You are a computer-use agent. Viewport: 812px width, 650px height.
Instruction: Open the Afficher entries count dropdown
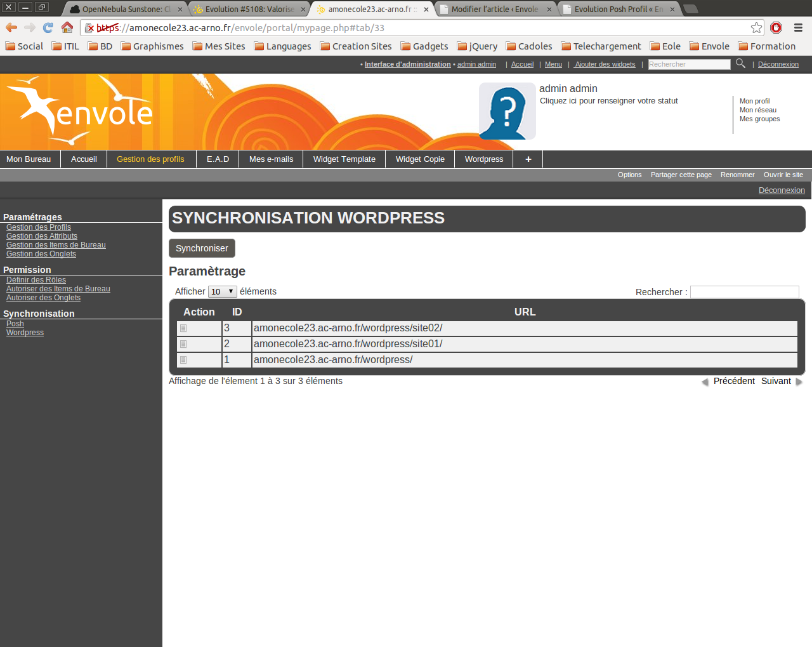(x=222, y=292)
